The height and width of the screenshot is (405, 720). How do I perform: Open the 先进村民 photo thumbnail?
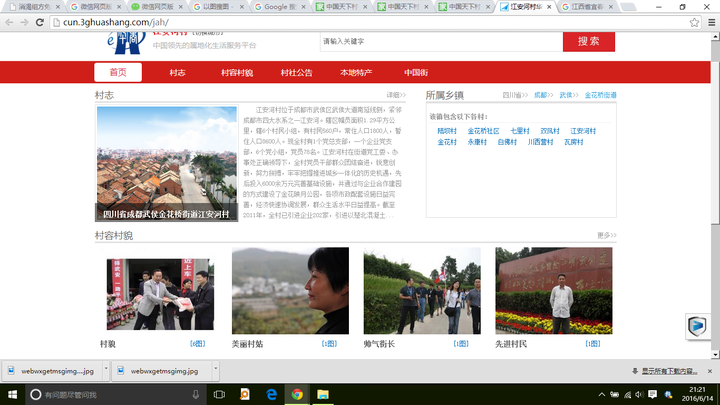click(x=554, y=290)
